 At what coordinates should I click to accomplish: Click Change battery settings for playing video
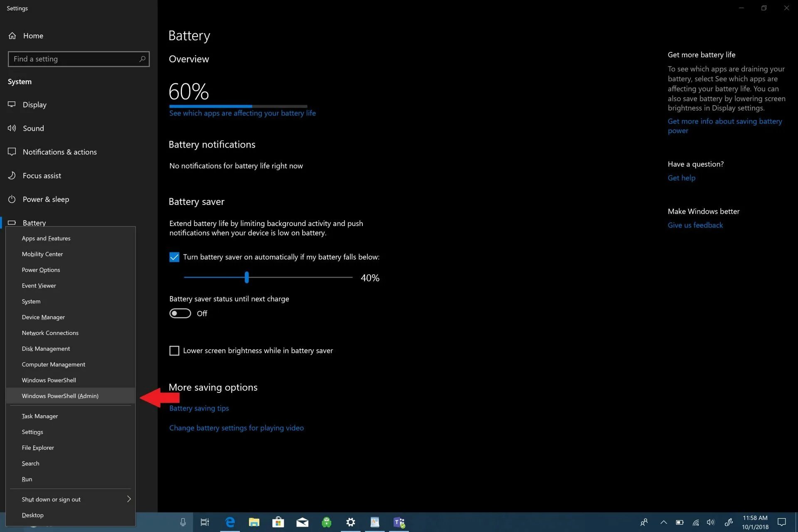(236, 427)
